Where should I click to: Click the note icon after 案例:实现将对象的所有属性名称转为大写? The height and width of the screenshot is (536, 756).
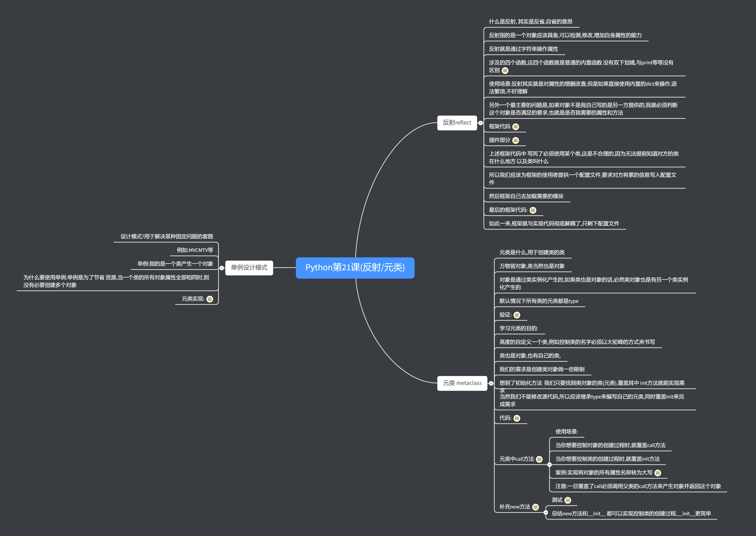[x=658, y=473]
